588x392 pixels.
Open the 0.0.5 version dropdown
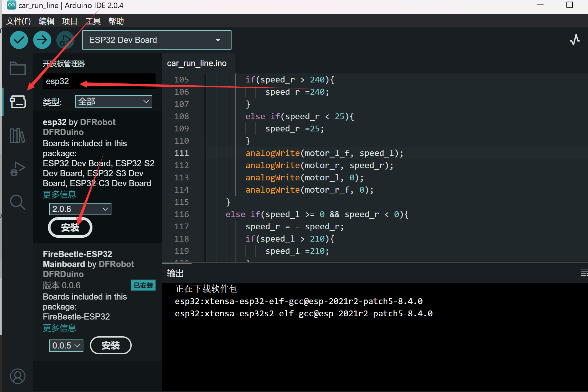click(66, 346)
